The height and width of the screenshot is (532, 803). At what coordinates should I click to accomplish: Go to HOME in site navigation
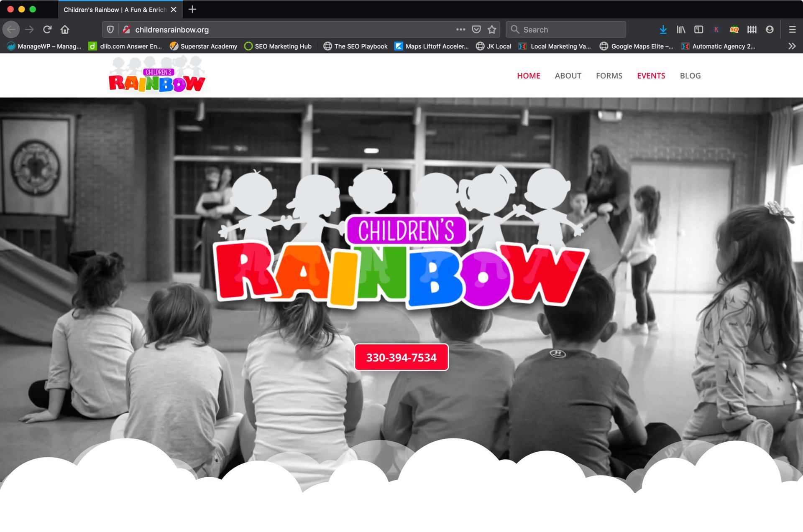(x=529, y=76)
